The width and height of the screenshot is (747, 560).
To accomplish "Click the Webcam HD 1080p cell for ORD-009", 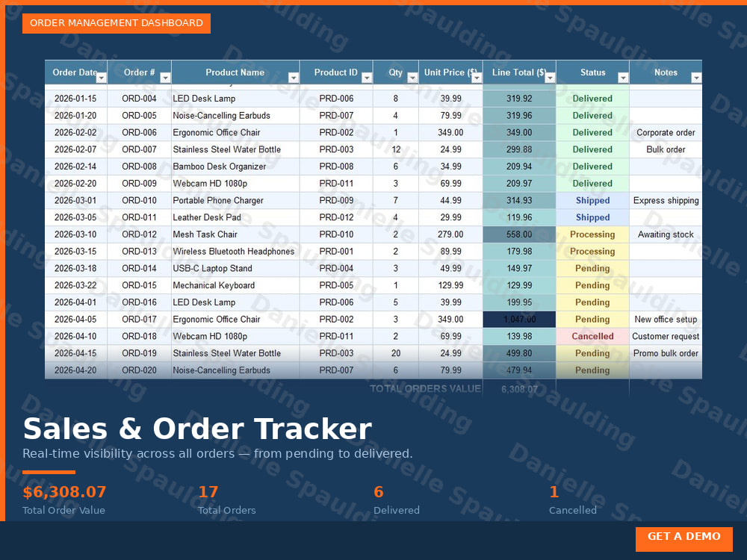I will point(235,184).
